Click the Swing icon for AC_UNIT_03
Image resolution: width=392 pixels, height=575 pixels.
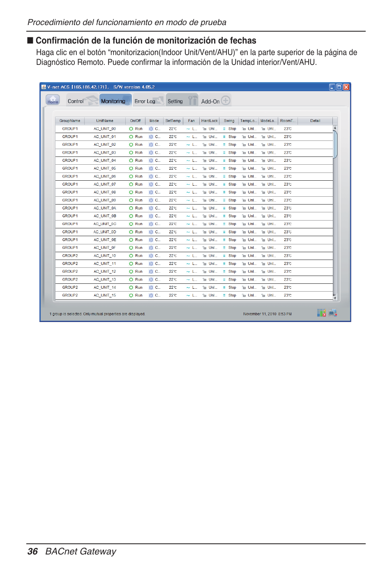click(224, 153)
